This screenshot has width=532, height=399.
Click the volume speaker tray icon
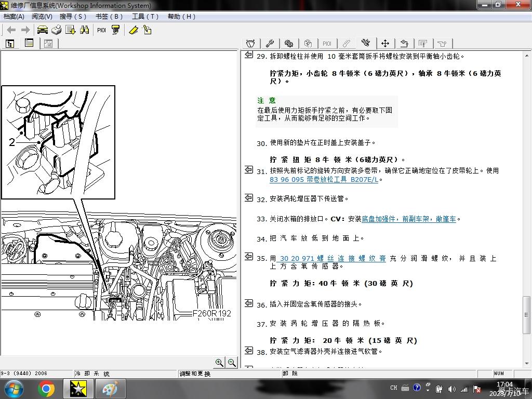point(451,389)
